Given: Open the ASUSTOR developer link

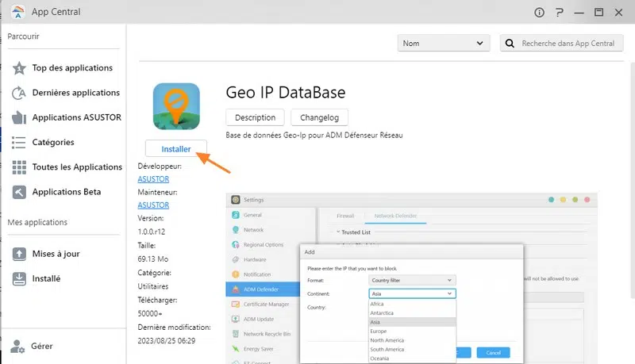Looking at the screenshot, I should point(153,179).
